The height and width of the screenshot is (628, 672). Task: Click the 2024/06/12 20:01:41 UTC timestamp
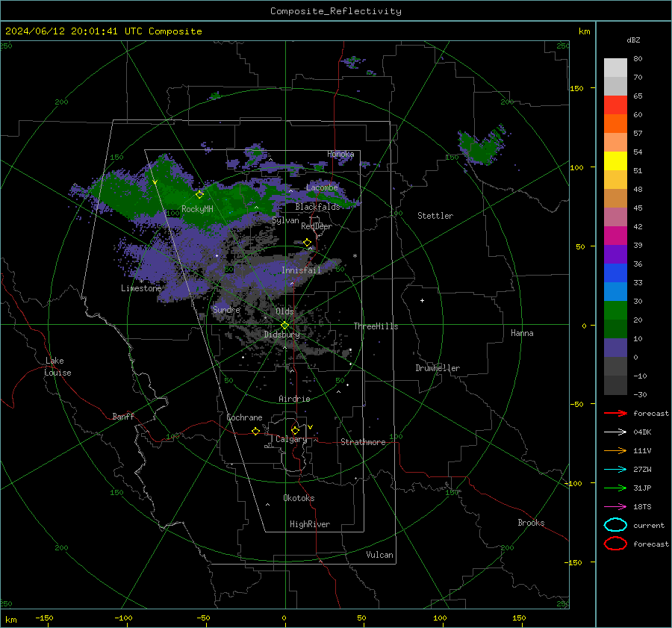73,31
